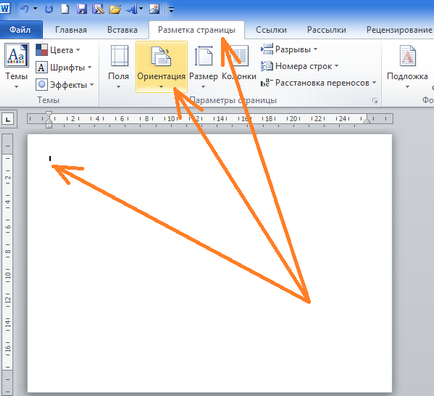This screenshot has width=434, height=396.
Task: Switch to the Вставка tab
Action: [x=122, y=30]
